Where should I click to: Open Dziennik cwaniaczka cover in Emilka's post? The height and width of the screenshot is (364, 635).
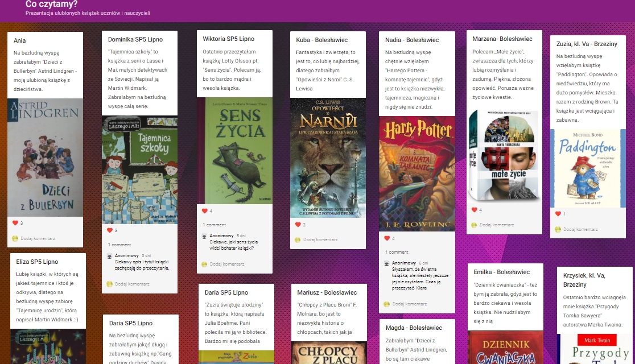pyautogui.click(x=505, y=348)
